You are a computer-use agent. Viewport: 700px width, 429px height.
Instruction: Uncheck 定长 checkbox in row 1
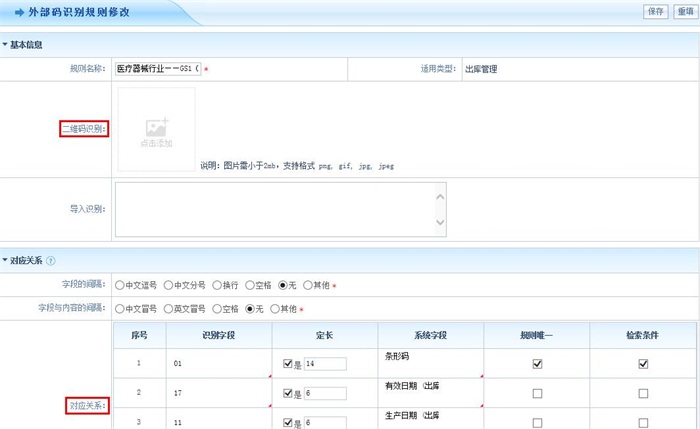(287, 364)
